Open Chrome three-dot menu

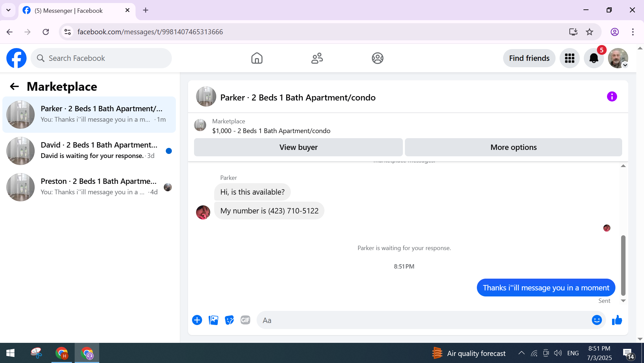[x=633, y=32]
